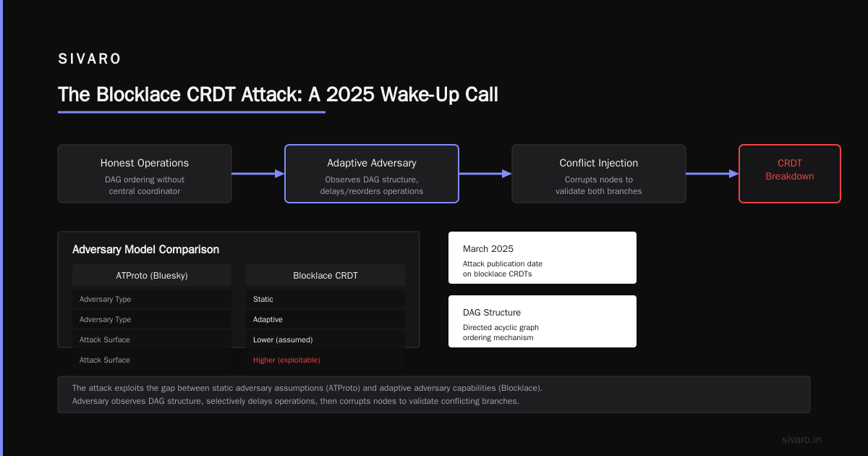Click the Adversary Model Comparison heading

click(145, 250)
